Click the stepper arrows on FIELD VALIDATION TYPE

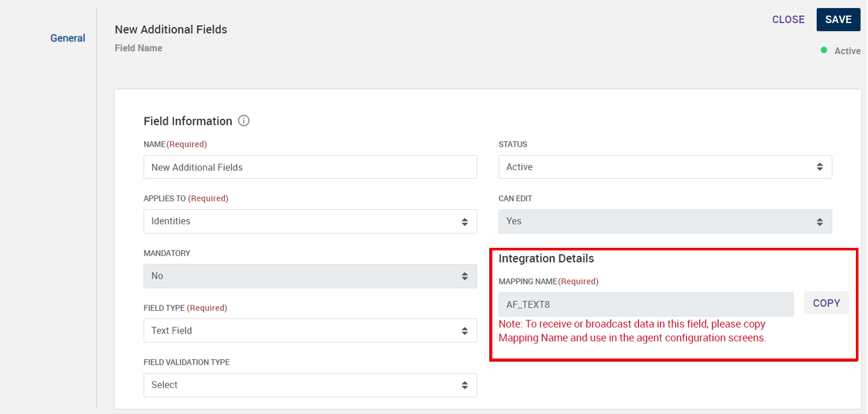(465, 385)
